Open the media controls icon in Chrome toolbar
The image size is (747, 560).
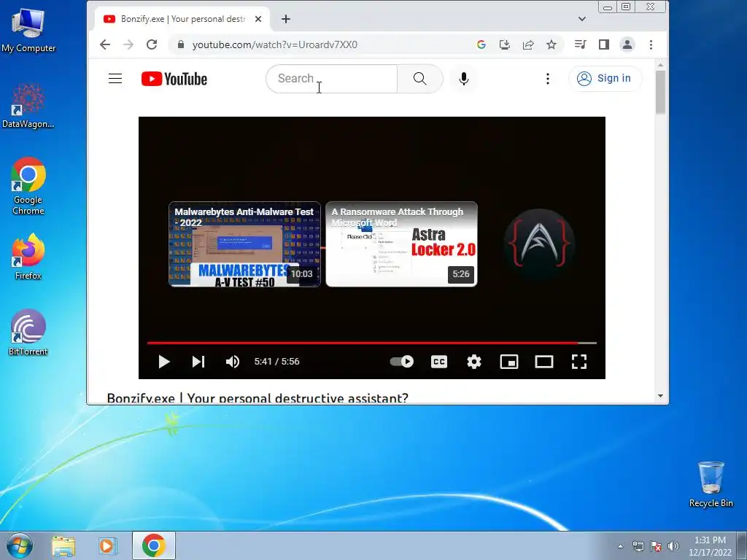tap(580, 44)
